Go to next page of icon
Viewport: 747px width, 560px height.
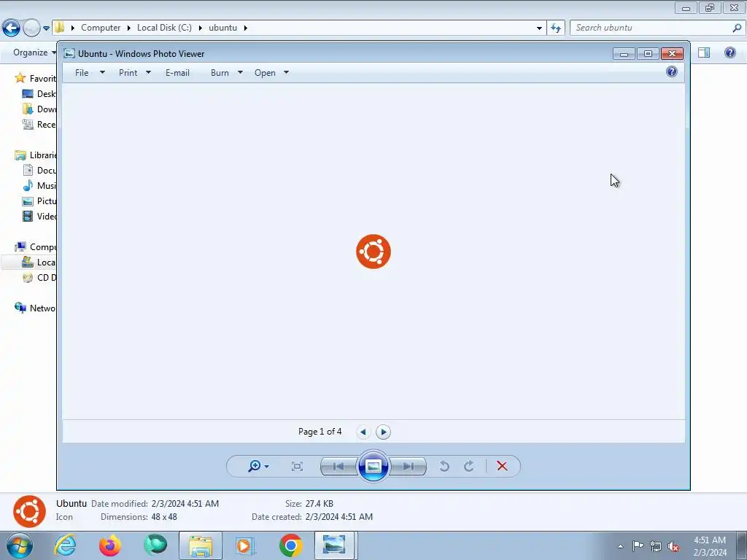tap(383, 432)
